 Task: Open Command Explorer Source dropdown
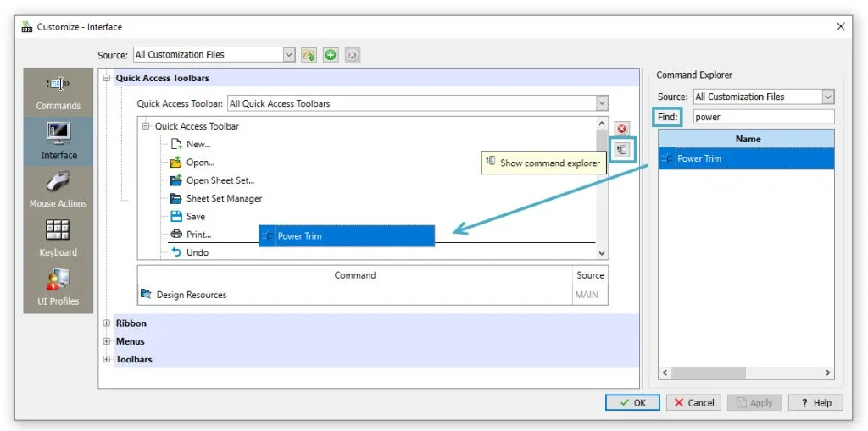click(827, 97)
